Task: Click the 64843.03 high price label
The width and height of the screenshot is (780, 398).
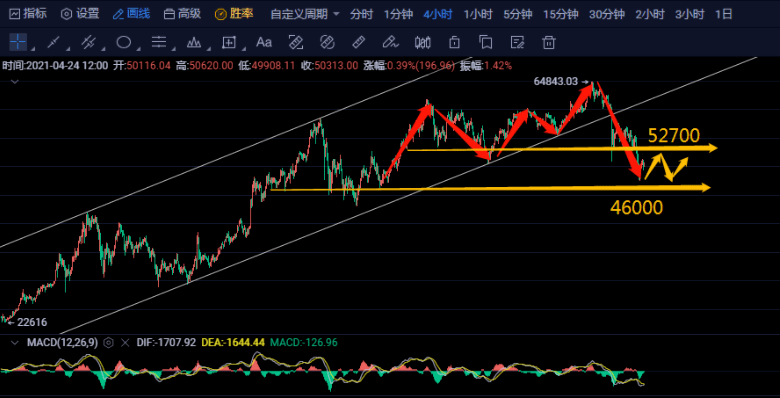Action: coord(556,81)
